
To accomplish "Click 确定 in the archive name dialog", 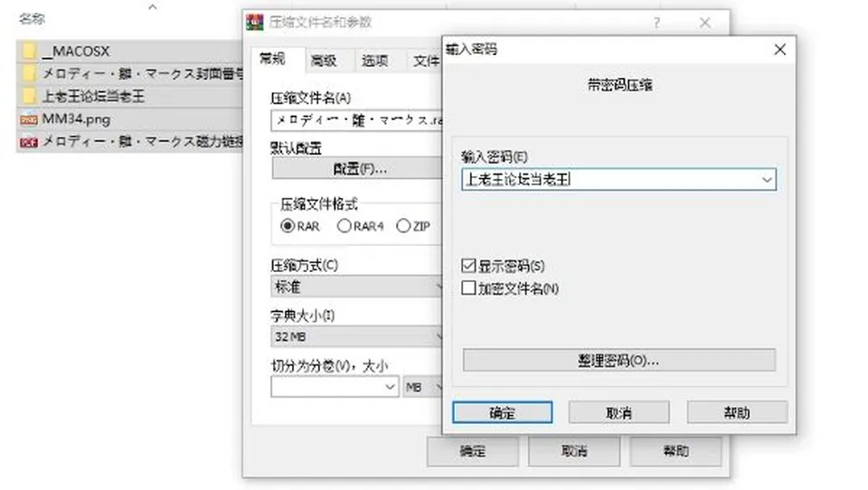I will (x=473, y=451).
